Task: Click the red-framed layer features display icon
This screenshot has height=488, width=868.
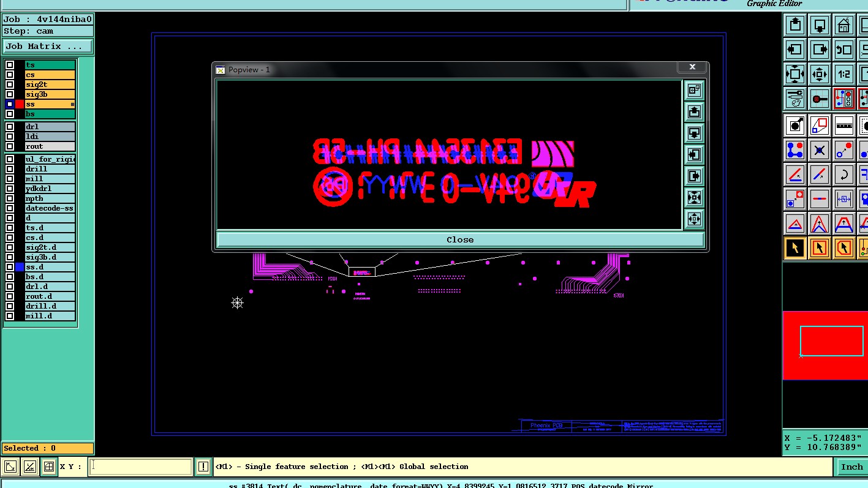Action: (844, 98)
